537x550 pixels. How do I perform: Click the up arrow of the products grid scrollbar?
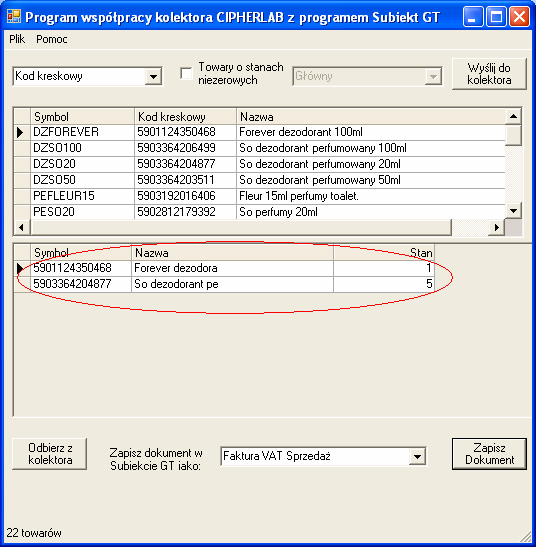coord(513,116)
